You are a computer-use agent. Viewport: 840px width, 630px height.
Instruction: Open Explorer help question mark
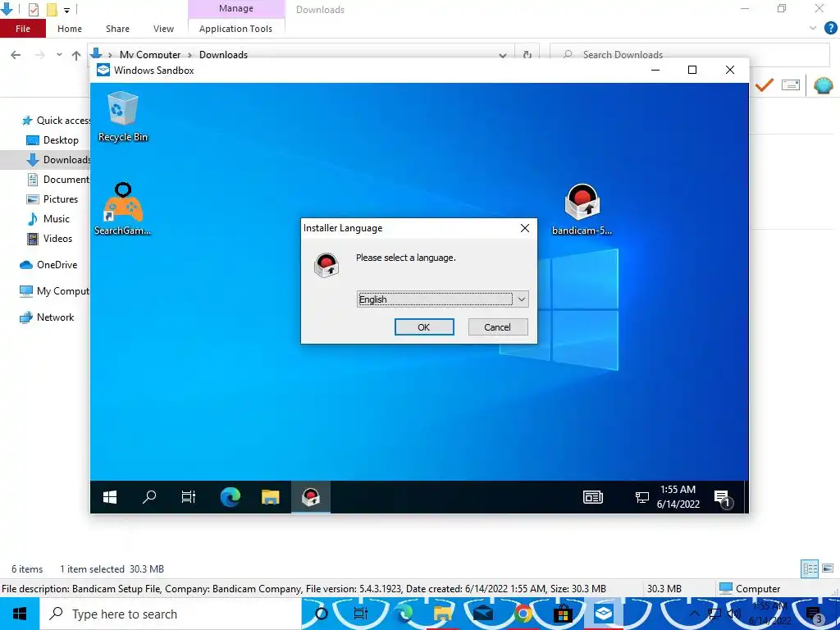(x=830, y=28)
